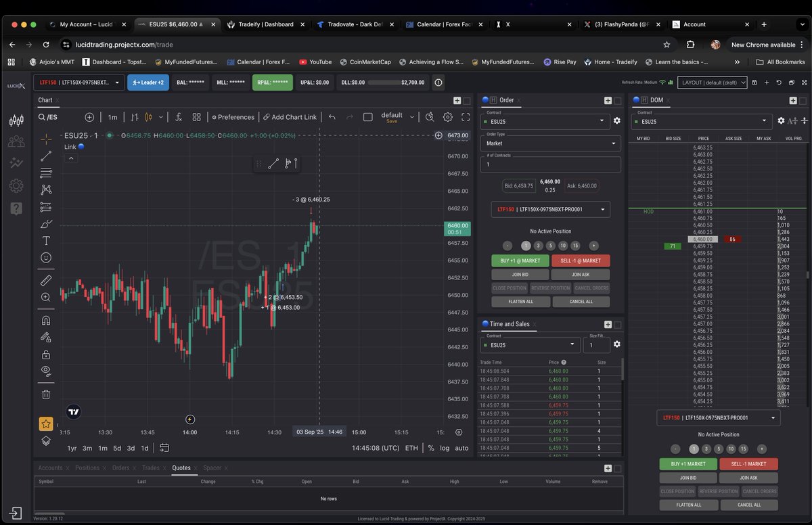The height and width of the screenshot is (525, 812).
Task: Open the Order panel account LTF150 dropdown
Action: pyautogui.click(x=551, y=209)
